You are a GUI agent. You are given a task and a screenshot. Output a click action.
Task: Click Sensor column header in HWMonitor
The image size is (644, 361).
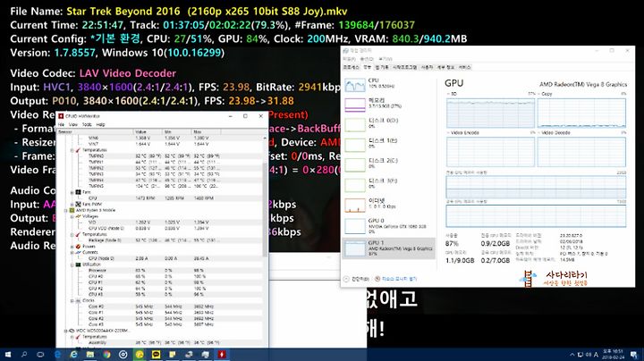pyautogui.click(x=95, y=131)
